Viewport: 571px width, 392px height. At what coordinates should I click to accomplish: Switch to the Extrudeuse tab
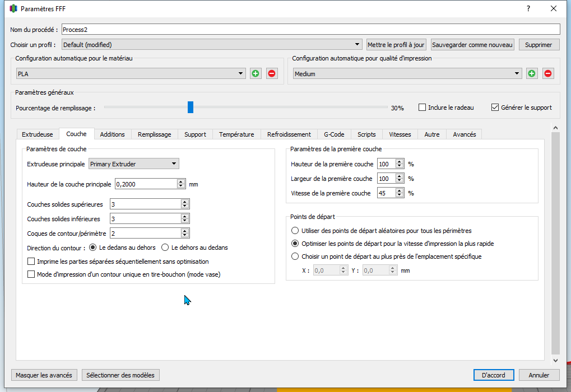pos(37,134)
